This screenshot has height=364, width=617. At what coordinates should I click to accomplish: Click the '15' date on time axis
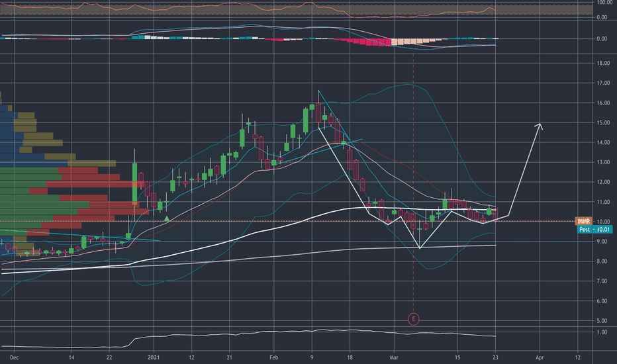(457, 357)
